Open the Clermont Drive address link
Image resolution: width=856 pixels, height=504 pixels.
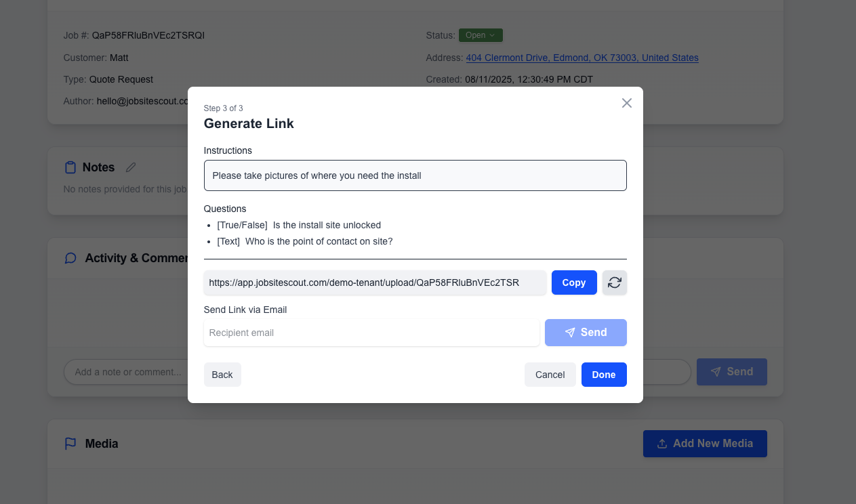pos(582,58)
